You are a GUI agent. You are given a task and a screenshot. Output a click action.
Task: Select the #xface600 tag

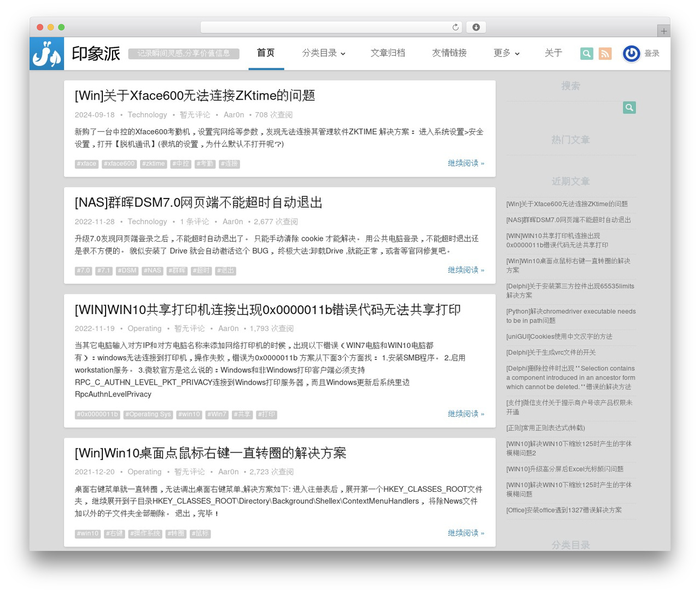(x=119, y=164)
